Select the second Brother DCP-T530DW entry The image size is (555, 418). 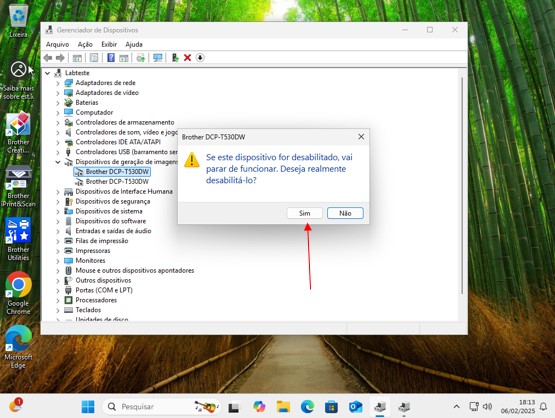point(112,182)
